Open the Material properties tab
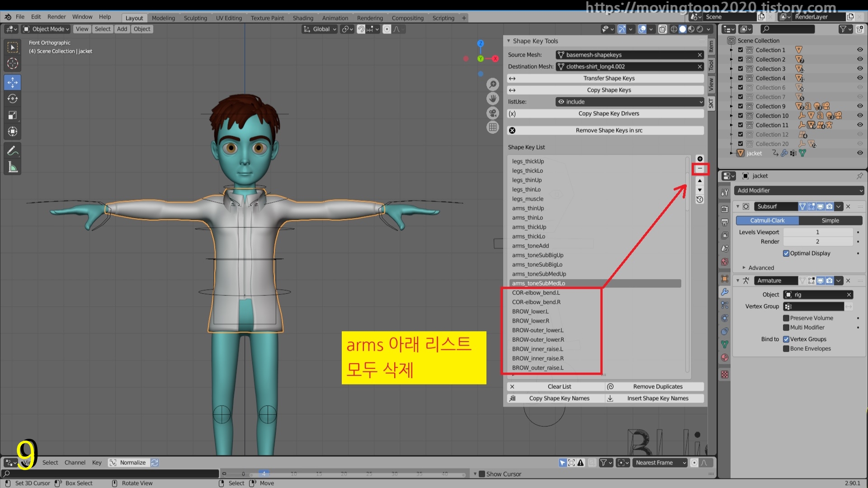 (x=725, y=357)
